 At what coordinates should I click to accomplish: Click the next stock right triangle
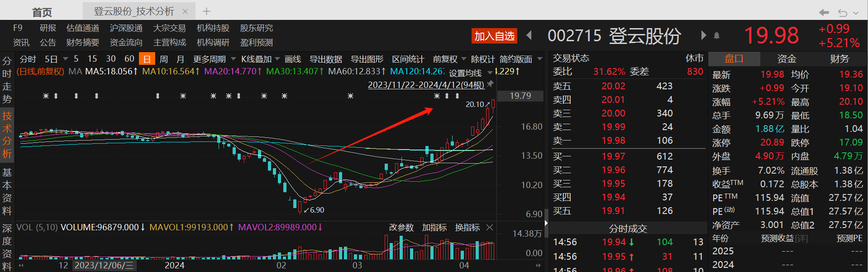[703, 35]
